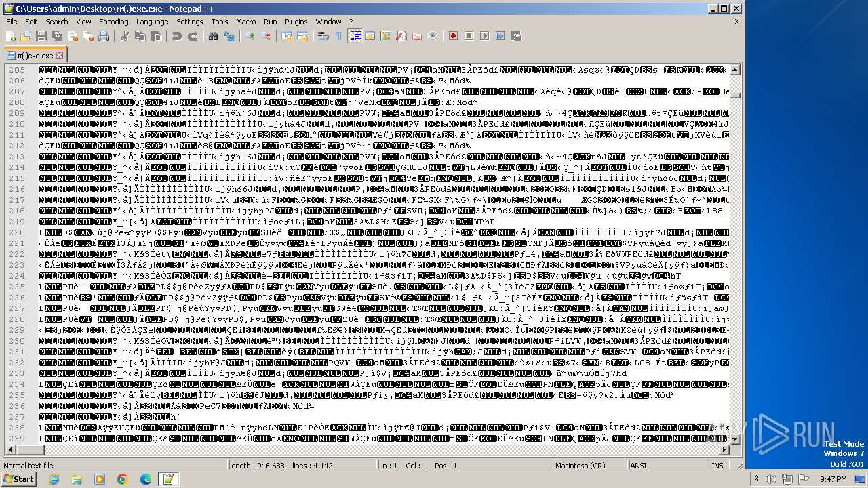Zoom in using toolbar icon
The image size is (868, 488).
[x=250, y=36]
